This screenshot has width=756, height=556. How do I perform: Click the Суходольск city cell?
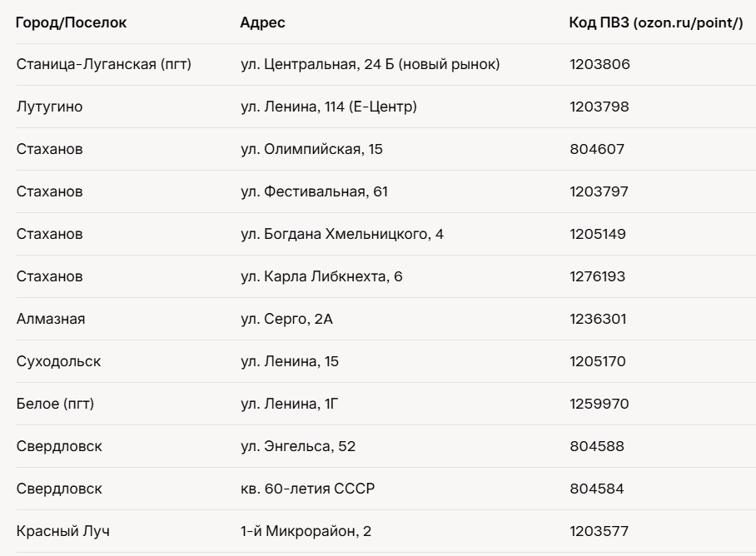point(57,361)
